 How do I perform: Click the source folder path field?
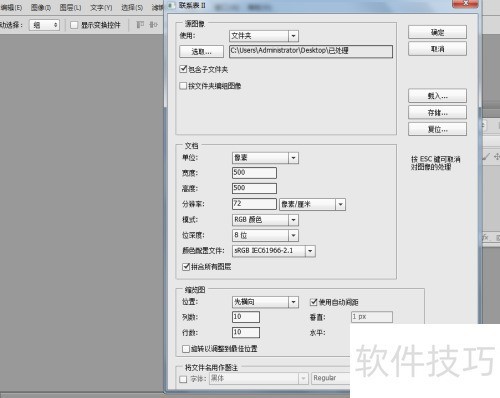(x=311, y=51)
